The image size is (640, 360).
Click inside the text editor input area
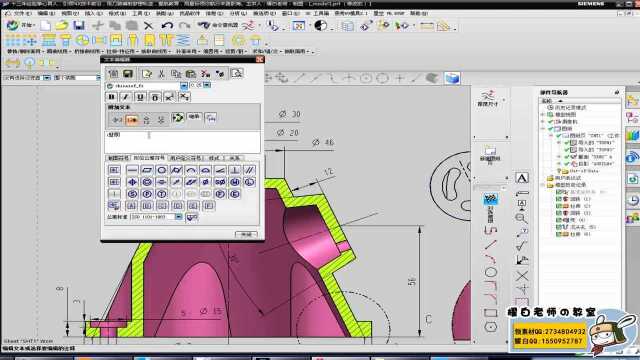182,141
